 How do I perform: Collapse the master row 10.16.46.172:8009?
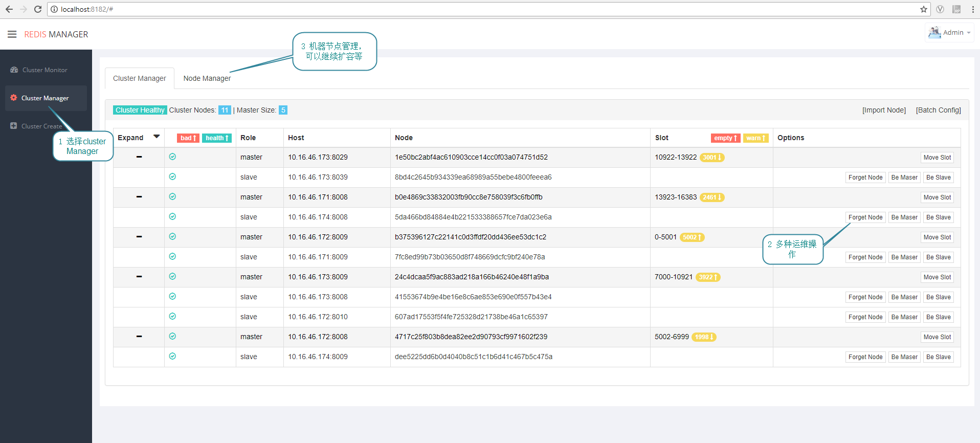coord(139,237)
